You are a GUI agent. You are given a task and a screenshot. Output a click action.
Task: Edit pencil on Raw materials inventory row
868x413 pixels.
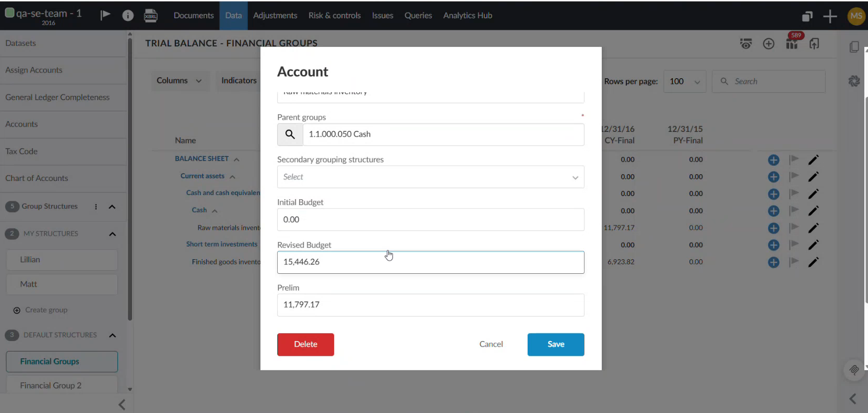(813, 228)
